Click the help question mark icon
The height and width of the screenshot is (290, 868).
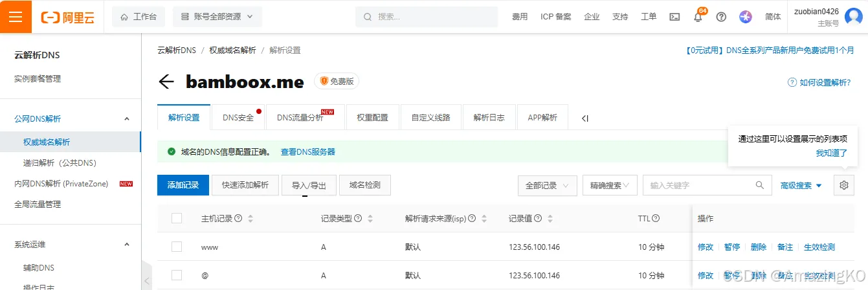[x=721, y=17]
